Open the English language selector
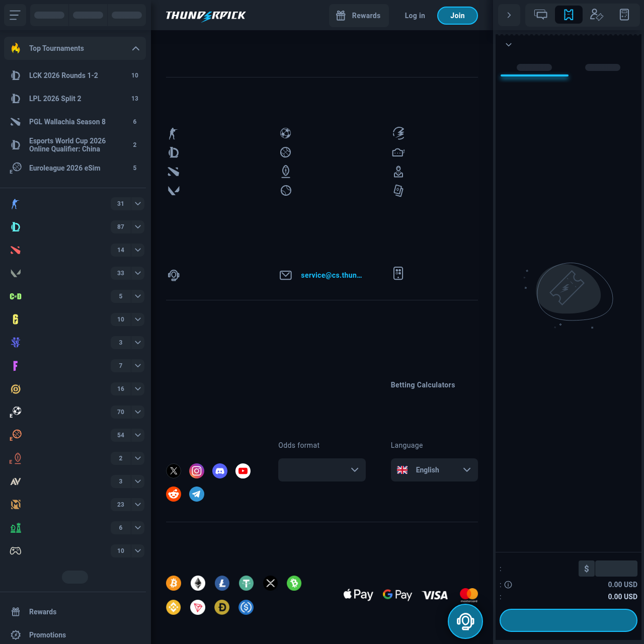This screenshot has height=644, width=644. coord(434,470)
